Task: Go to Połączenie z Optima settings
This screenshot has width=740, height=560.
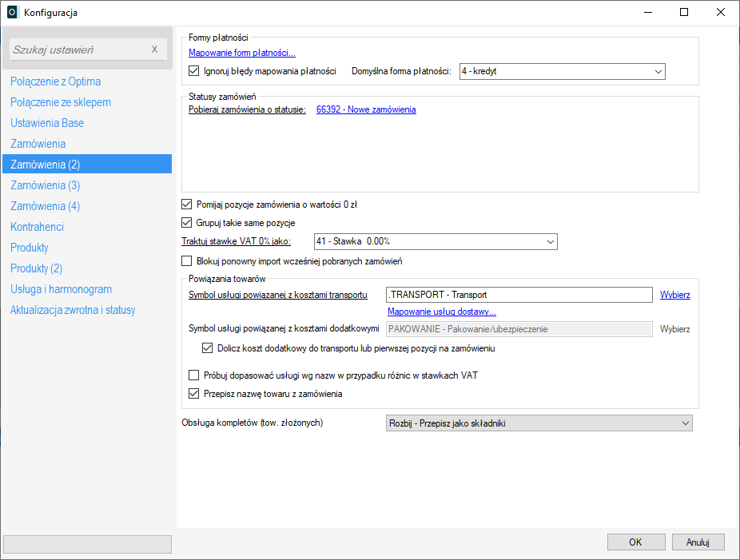Action: (55, 81)
